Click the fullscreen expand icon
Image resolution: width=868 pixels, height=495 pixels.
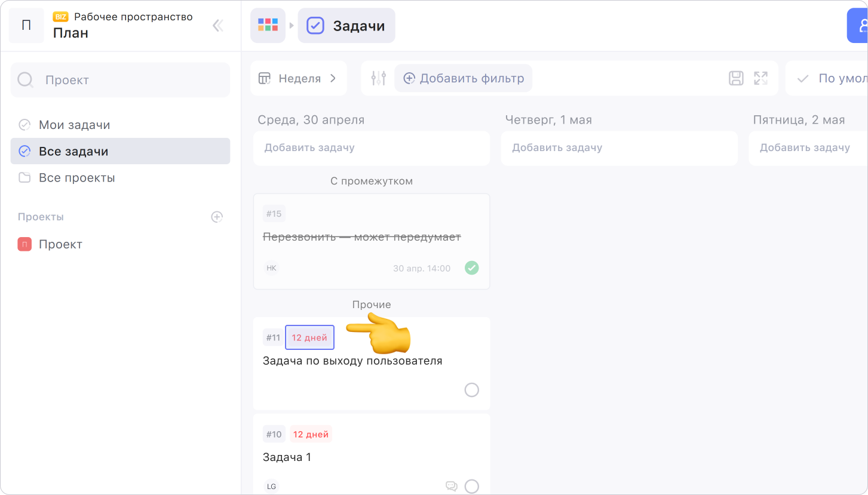760,78
